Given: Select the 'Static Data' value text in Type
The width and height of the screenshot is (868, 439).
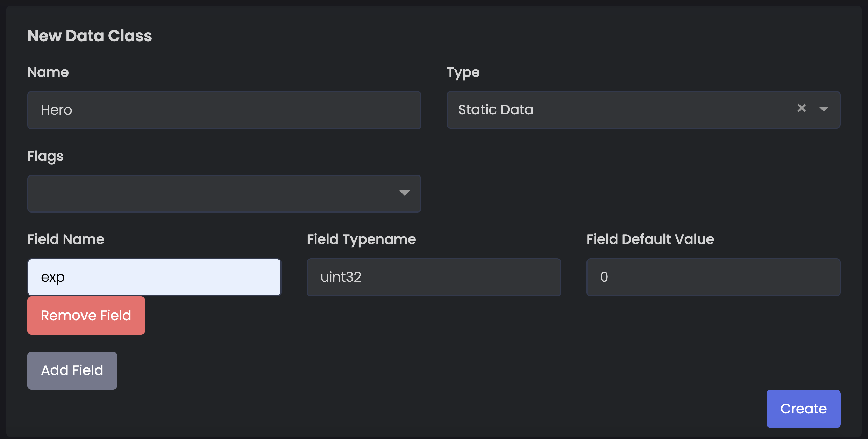Looking at the screenshot, I should [496, 109].
